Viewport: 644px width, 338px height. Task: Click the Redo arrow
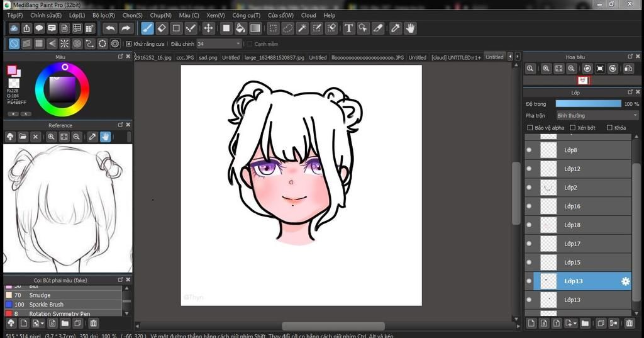pos(126,28)
